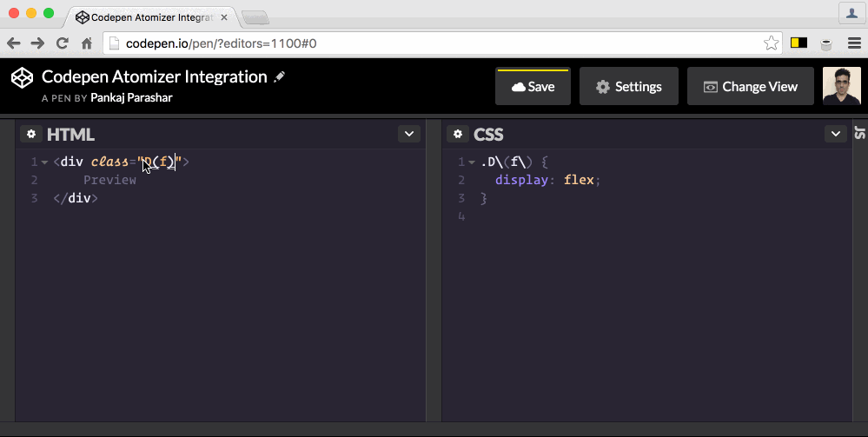Click the yellow-black extension icon
The width and height of the screenshot is (868, 437).
(798, 43)
